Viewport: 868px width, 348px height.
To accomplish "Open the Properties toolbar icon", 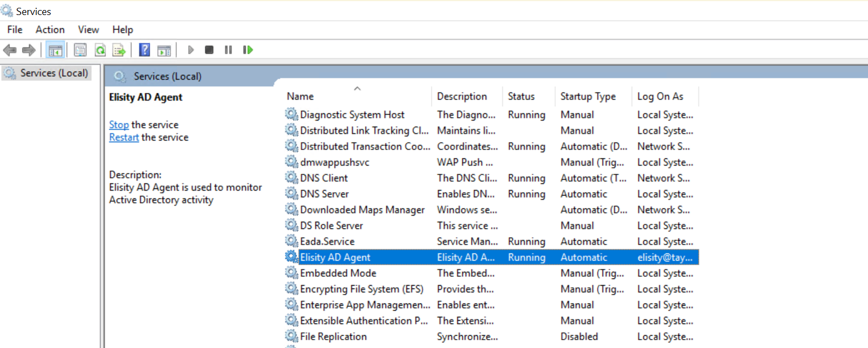I will (80, 50).
